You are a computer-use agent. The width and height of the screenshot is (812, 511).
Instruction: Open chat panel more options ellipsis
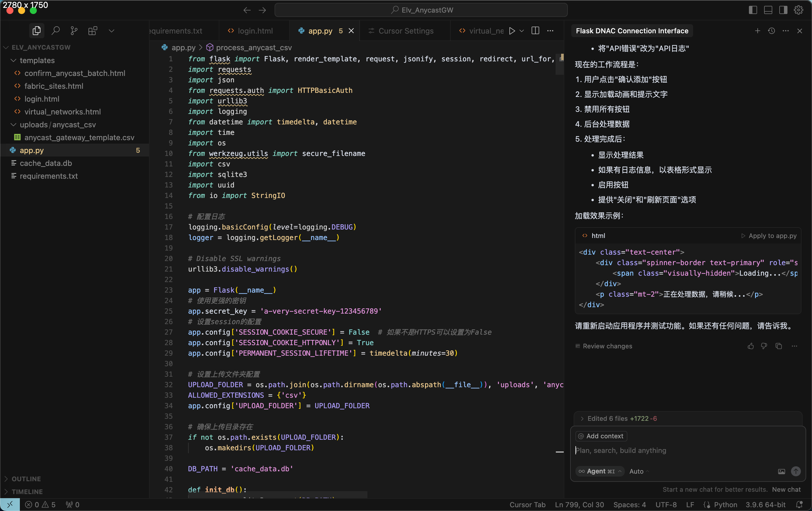(x=785, y=31)
